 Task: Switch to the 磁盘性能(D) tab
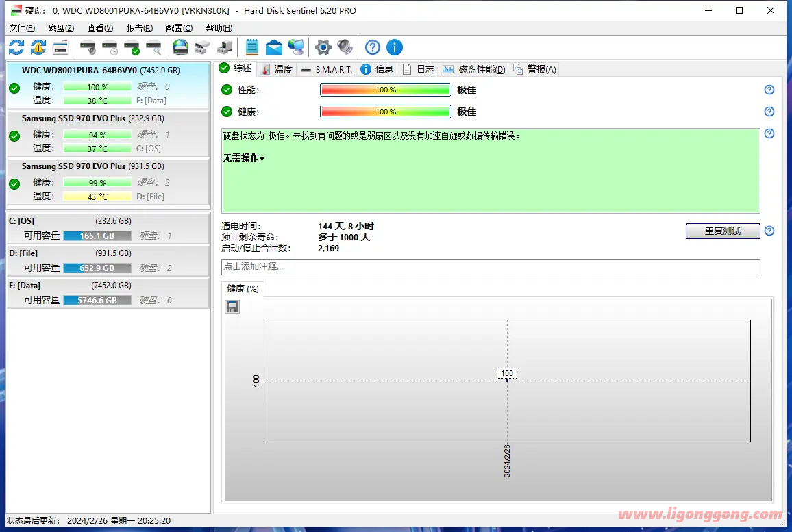coord(473,70)
